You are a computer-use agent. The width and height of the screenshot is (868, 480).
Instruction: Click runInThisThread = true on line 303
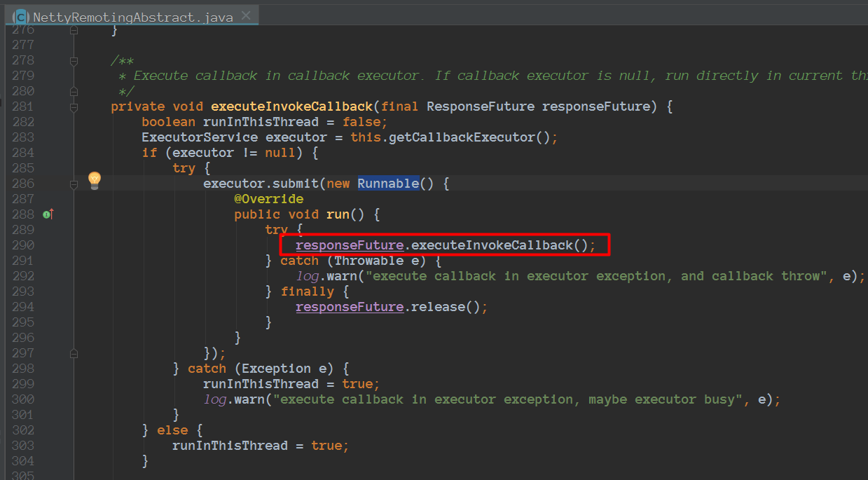[261, 446]
